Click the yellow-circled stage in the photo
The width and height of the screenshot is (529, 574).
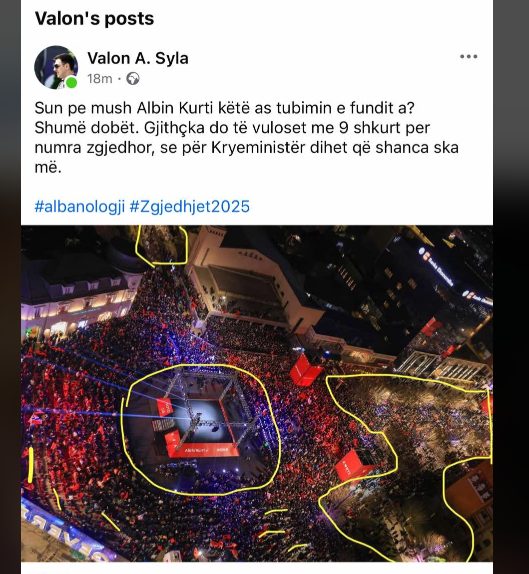(201, 430)
